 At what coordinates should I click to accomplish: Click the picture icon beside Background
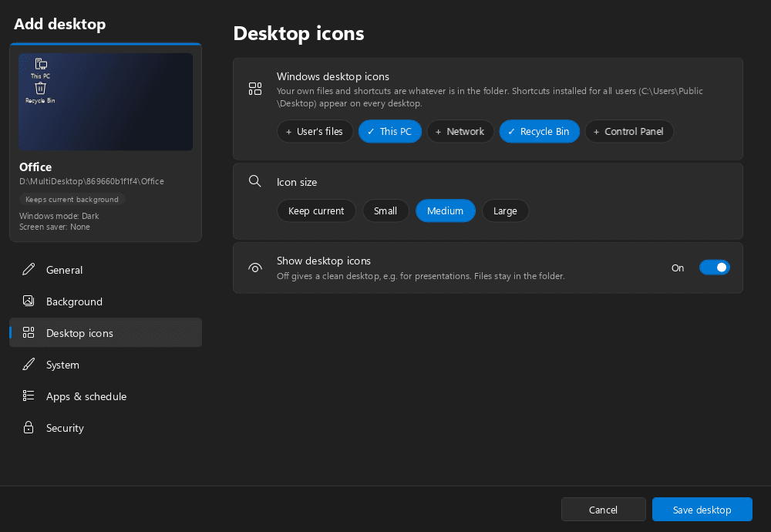(x=29, y=301)
